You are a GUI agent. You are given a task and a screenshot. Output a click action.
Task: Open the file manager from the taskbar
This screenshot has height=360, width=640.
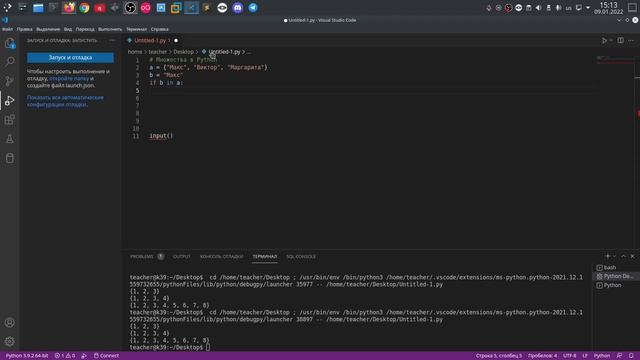pyautogui.click(x=38, y=8)
